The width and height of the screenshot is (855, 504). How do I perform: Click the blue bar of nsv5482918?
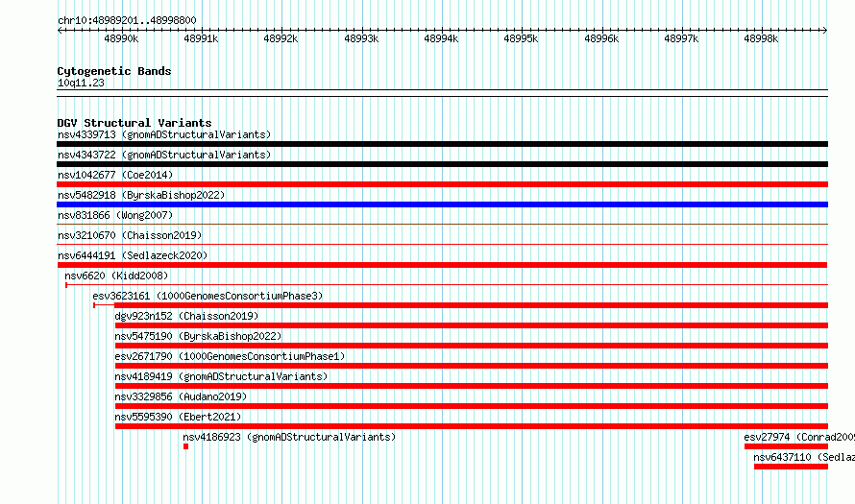coord(442,204)
